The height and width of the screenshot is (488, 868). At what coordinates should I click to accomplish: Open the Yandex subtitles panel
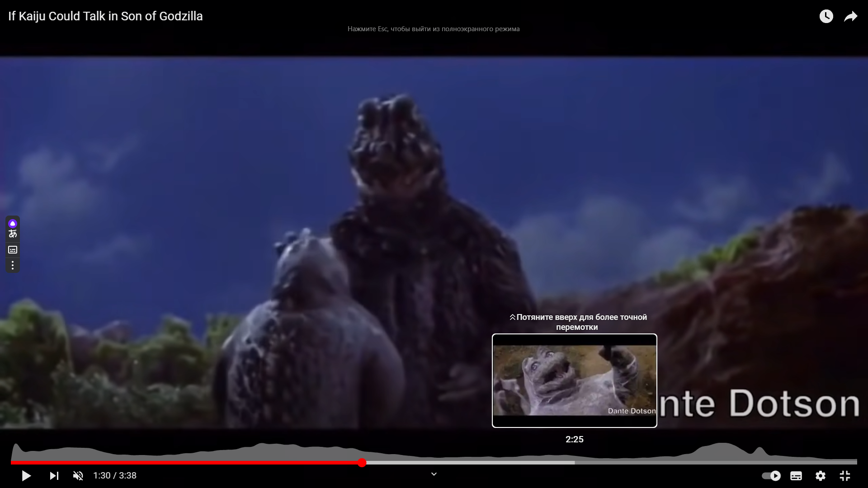click(x=13, y=250)
